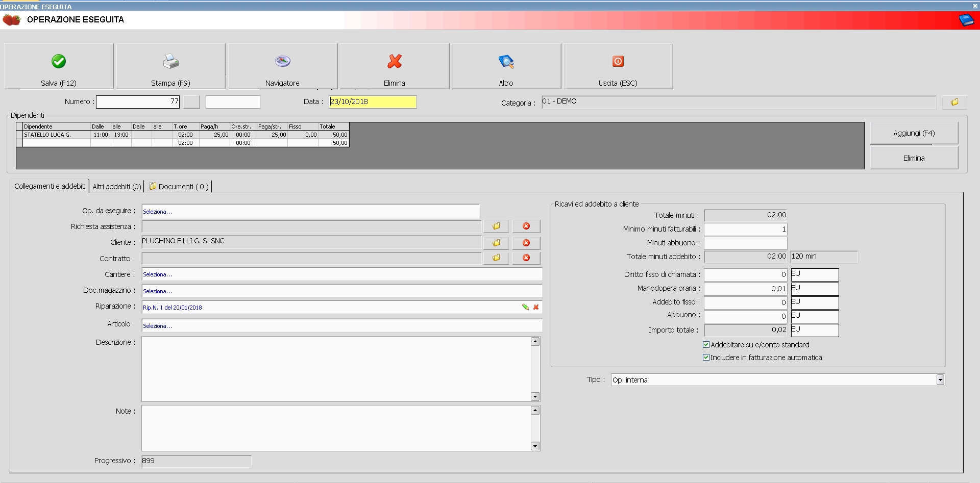The width and height of the screenshot is (980, 483).
Task: Click the empty field right of Numero
Action: pyautogui.click(x=233, y=102)
